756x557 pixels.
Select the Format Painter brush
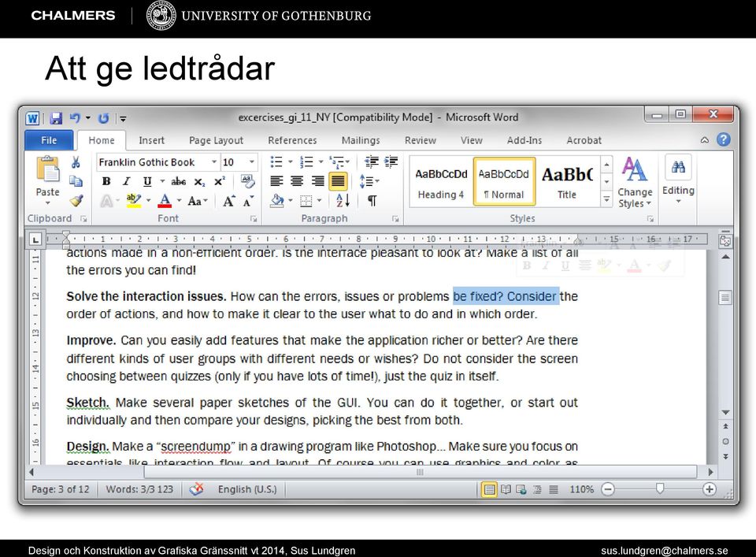click(x=76, y=200)
